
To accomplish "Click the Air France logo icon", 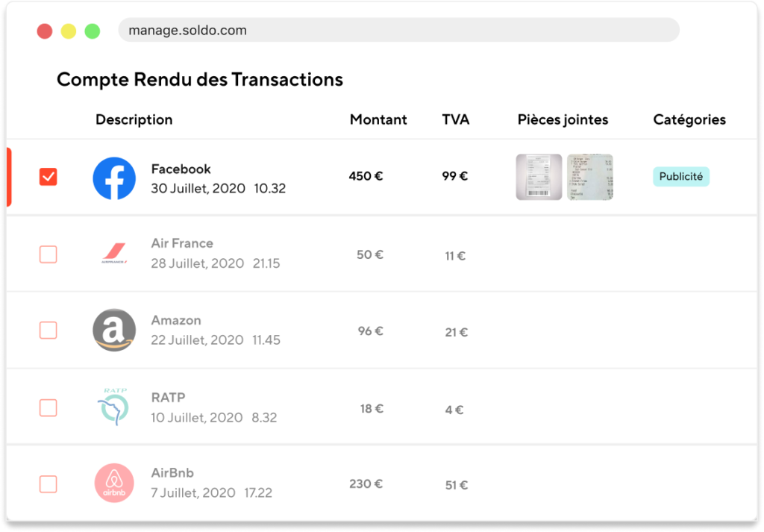I will coord(114,254).
